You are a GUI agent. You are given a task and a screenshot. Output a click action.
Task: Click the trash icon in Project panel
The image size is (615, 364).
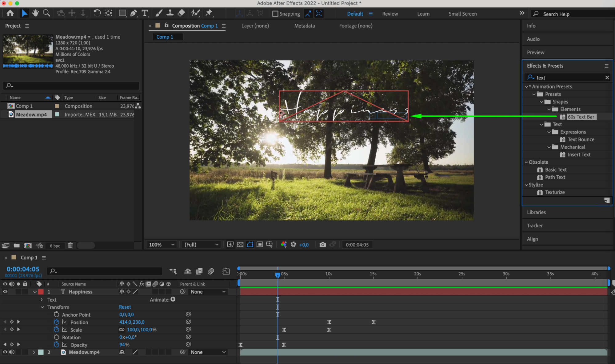tap(70, 246)
